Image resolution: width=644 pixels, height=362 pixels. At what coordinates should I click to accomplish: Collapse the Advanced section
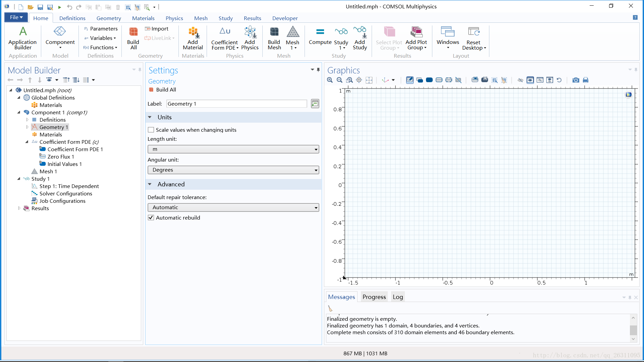tap(150, 184)
